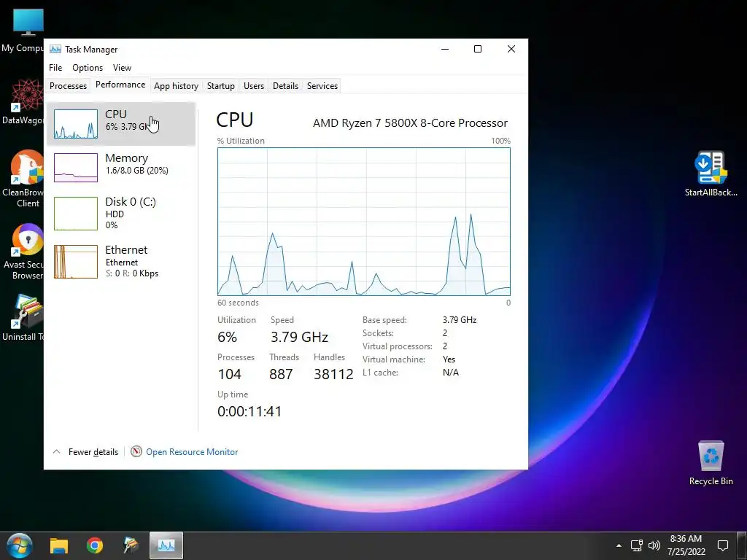Select the Avast Secure Browser shortcut
This screenshot has height=560, width=747.
(23, 252)
